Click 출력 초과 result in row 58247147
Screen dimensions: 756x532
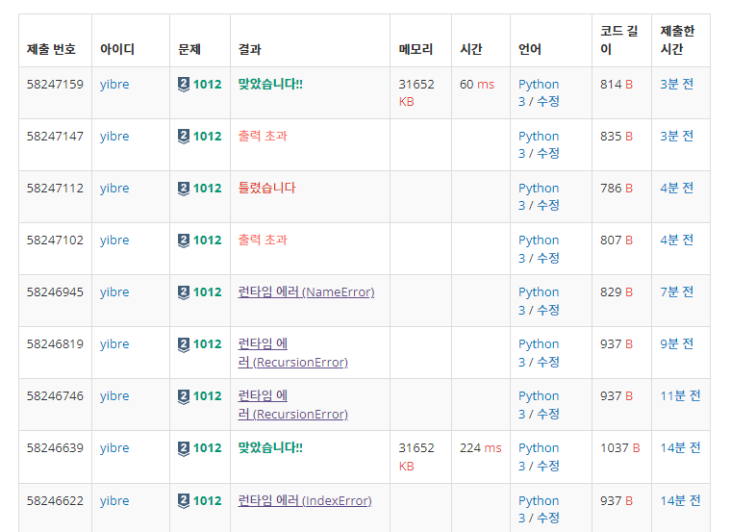click(263, 137)
